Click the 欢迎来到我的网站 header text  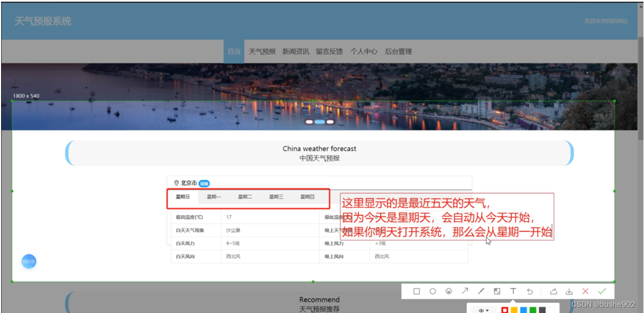(606, 21)
